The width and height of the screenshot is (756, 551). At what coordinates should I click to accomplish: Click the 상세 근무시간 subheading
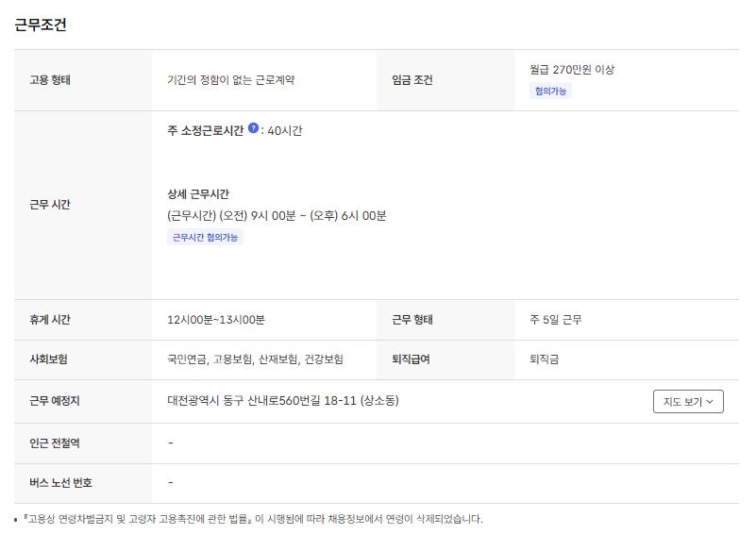point(198,193)
